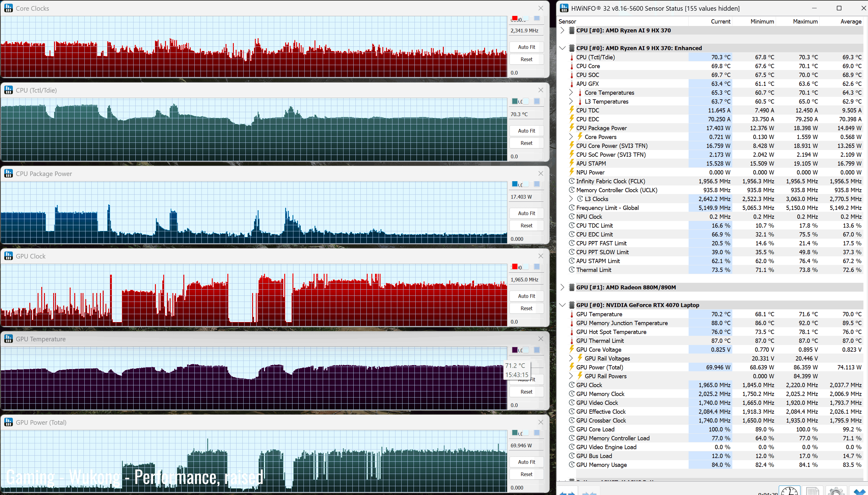Click clock icon of the Thermal Limit row

572,269
